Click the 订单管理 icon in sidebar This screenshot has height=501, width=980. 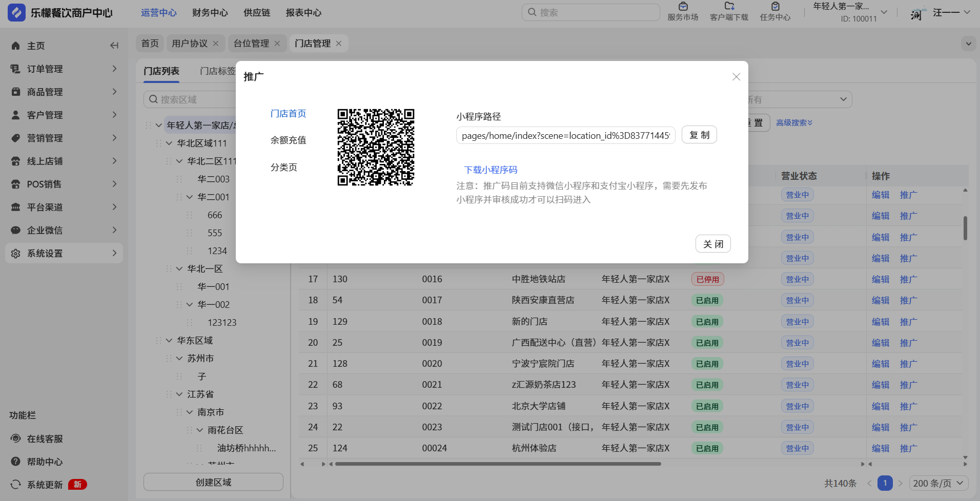pyautogui.click(x=16, y=69)
